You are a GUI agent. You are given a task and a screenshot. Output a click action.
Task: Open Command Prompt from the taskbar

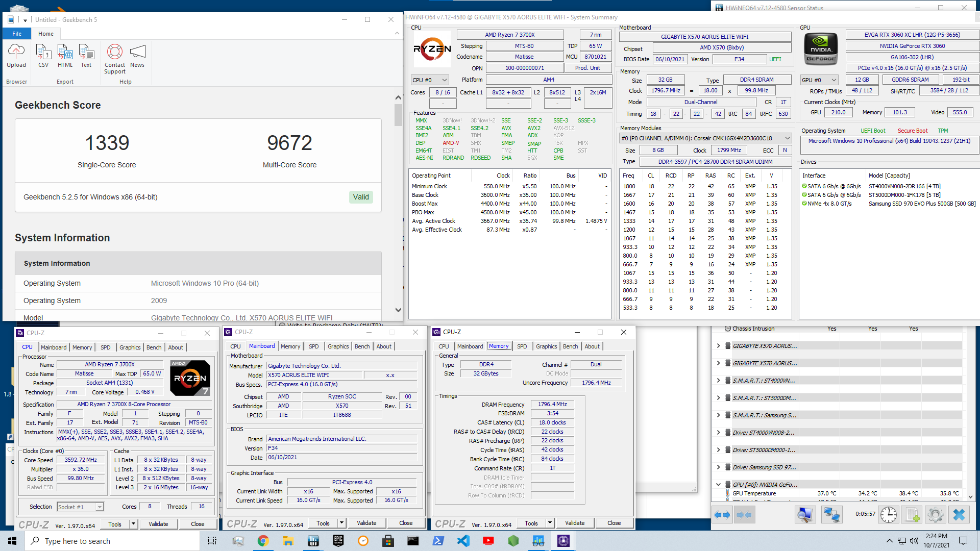point(413,541)
